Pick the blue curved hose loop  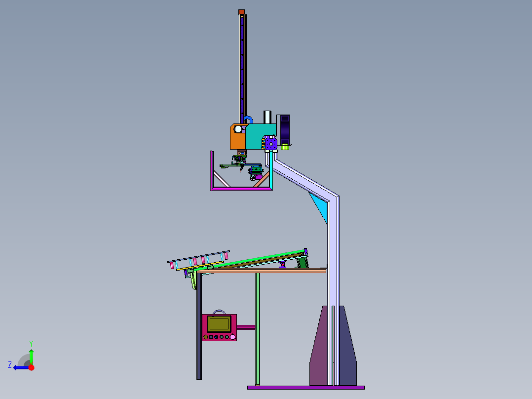[248, 120]
